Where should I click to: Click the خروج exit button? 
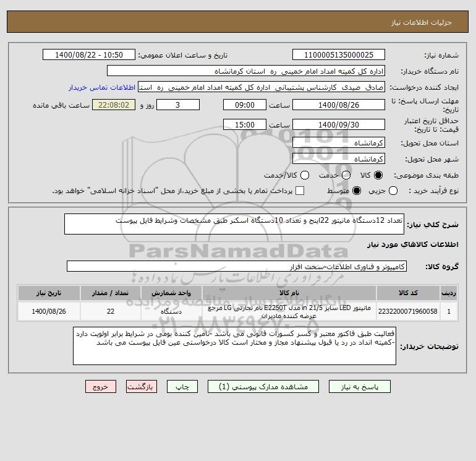(x=101, y=387)
